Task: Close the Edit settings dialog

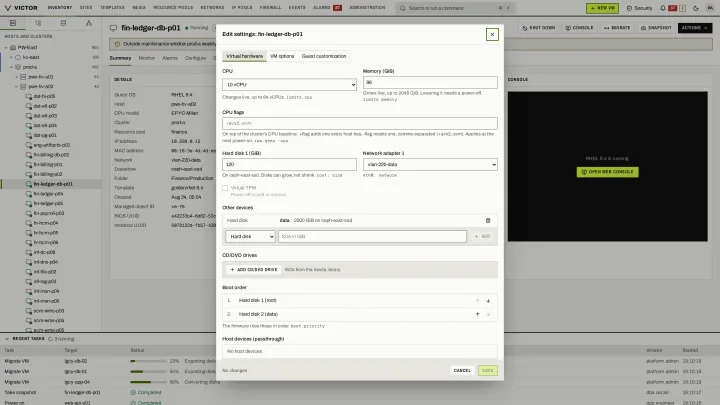Action: (x=492, y=34)
